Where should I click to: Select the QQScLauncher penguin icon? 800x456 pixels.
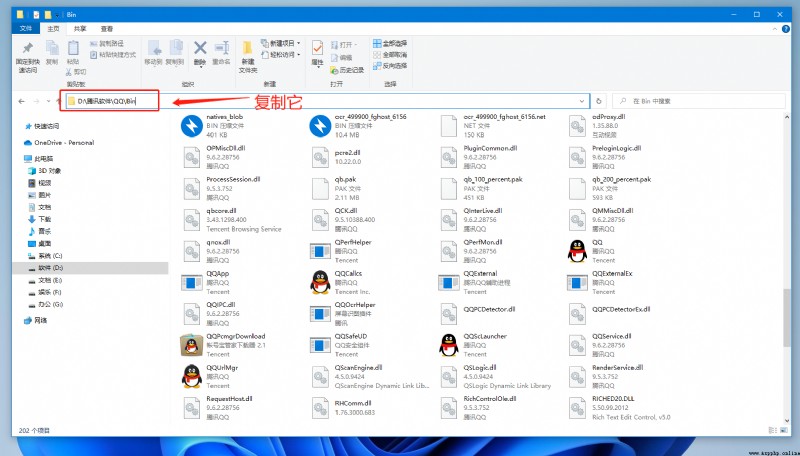448,345
